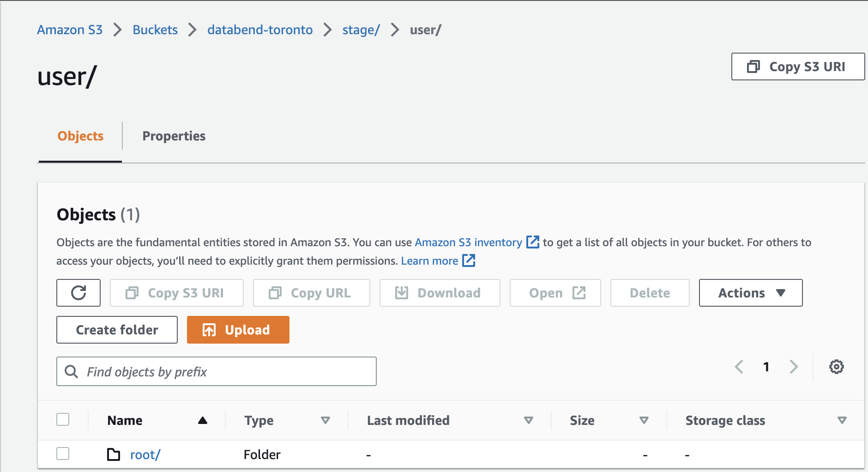Click external link icon beside Learn more
This screenshot has height=472, width=868.
point(469,260)
